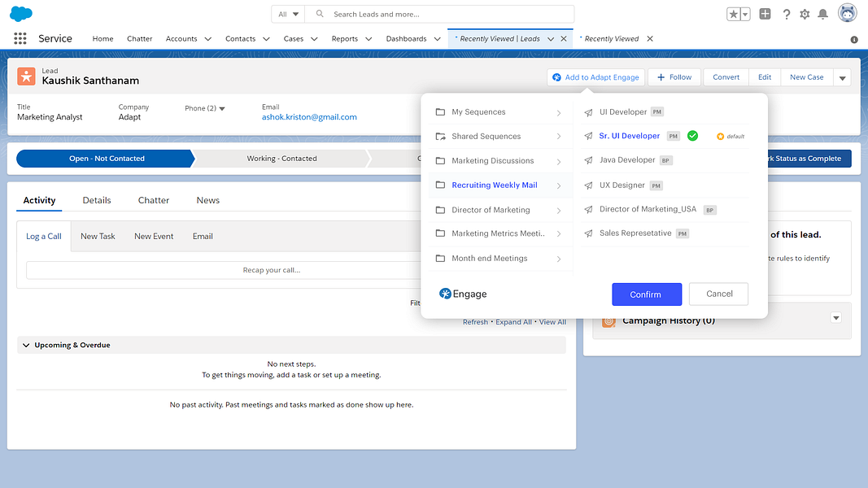Expand the Contacts nav dropdown
This screenshot has width=868, height=488.
click(x=266, y=39)
